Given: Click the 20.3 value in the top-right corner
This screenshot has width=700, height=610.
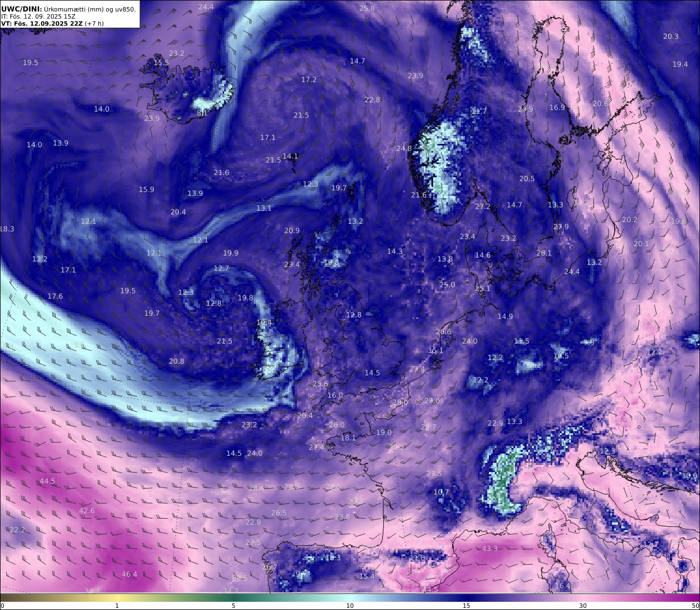Looking at the screenshot, I should click(x=671, y=36).
